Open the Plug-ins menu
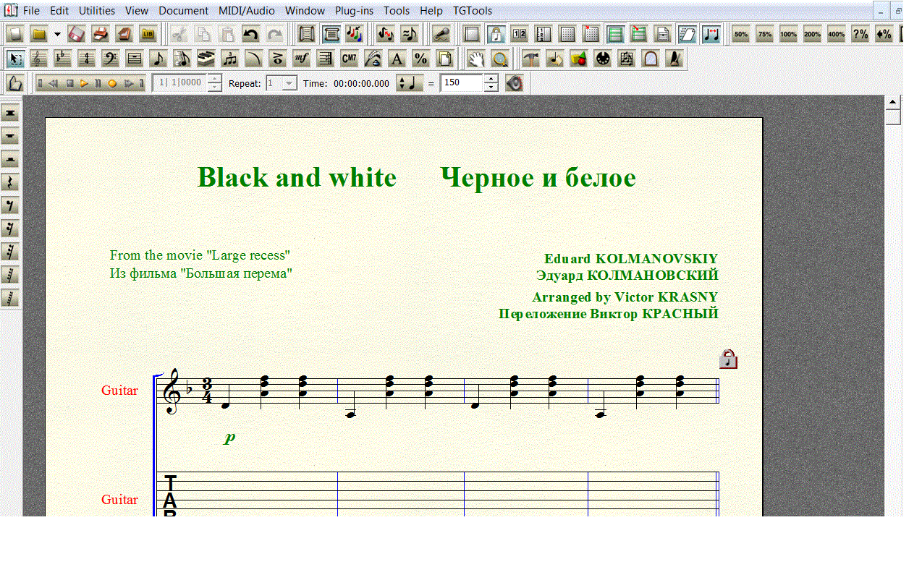Viewport: 922px width, 588px height. pyautogui.click(x=354, y=11)
